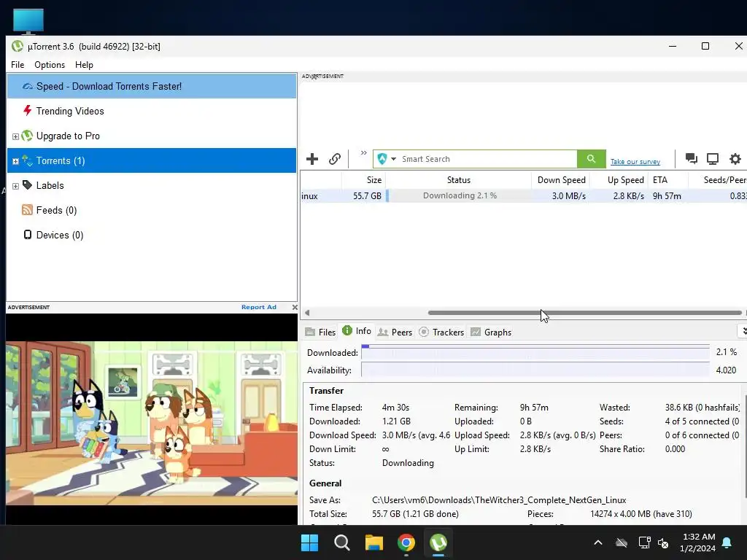Switch to the Peers tab
747x560 pixels.
tap(395, 332)
